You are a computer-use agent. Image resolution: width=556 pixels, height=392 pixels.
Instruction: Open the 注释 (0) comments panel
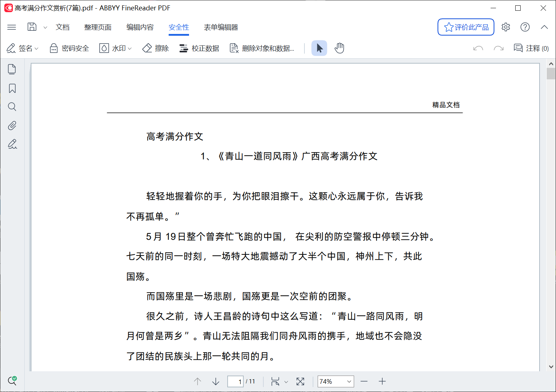(531, 48)
